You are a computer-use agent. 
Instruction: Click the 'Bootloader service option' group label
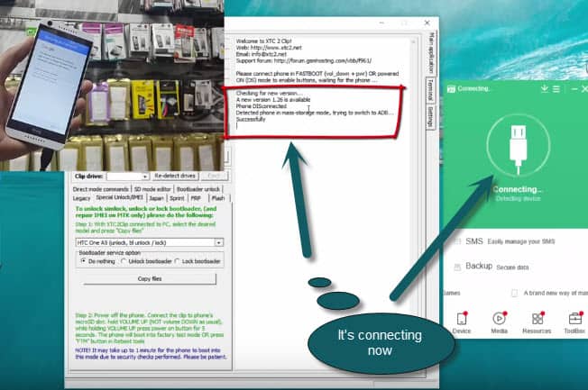(109, 253)
